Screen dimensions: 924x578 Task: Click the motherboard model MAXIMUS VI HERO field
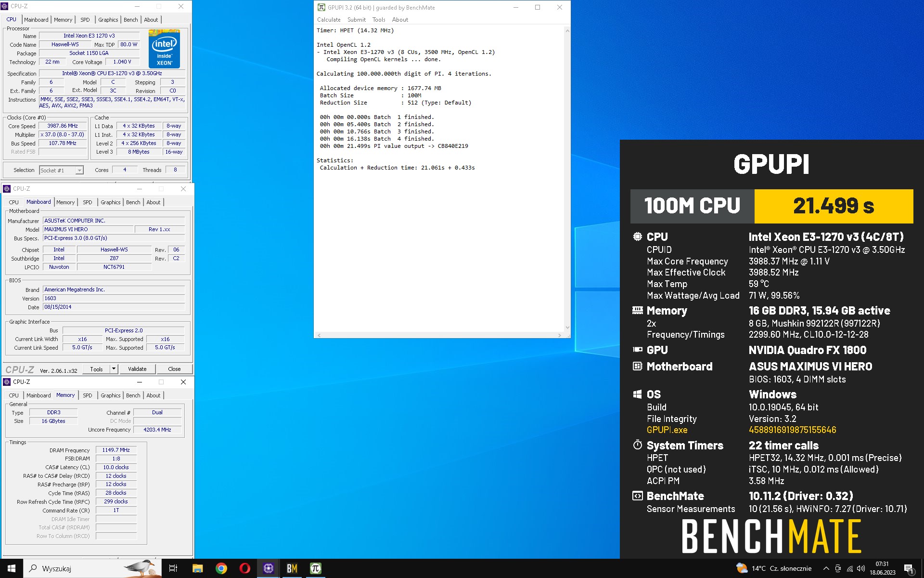(x=88, y=229)
